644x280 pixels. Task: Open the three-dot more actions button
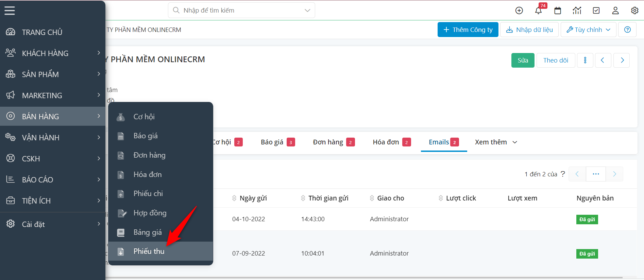(x=585, y=60)
